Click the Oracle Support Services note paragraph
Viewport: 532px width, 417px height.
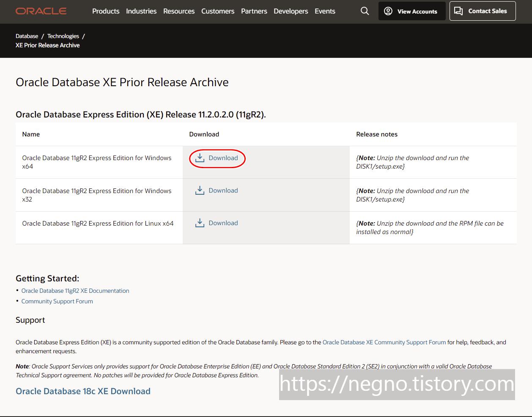click(254, 371)
